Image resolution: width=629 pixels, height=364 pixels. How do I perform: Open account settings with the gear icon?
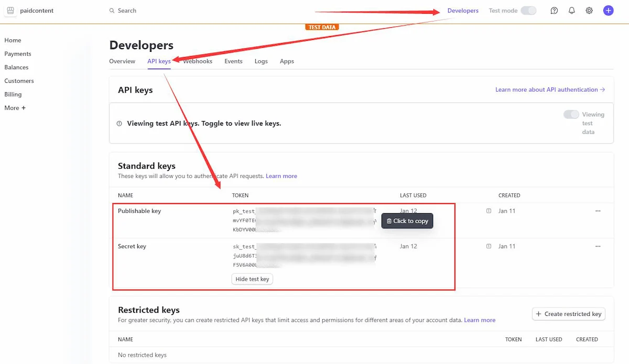[x=589, y=10]
